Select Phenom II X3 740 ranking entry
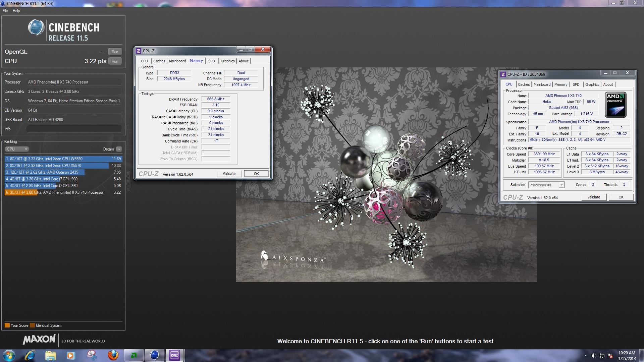This screenshot has width=644, height=362. (63, 192)
